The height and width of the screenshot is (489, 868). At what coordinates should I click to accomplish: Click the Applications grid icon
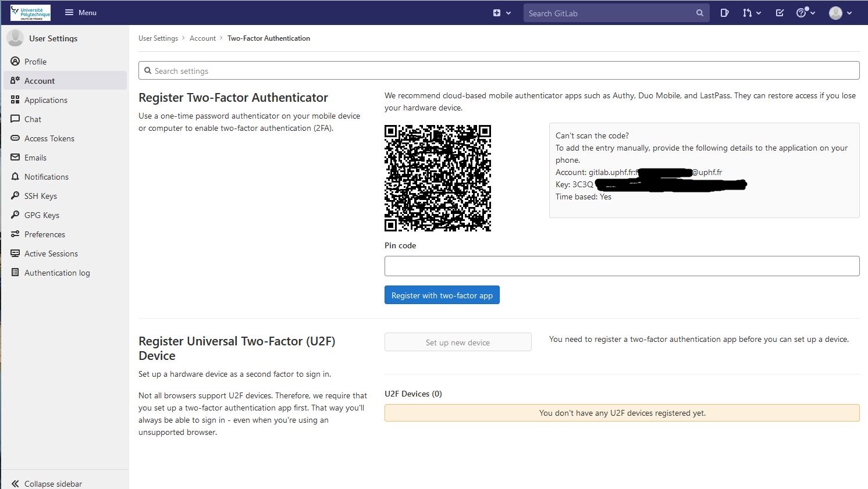tap(15, 99)
